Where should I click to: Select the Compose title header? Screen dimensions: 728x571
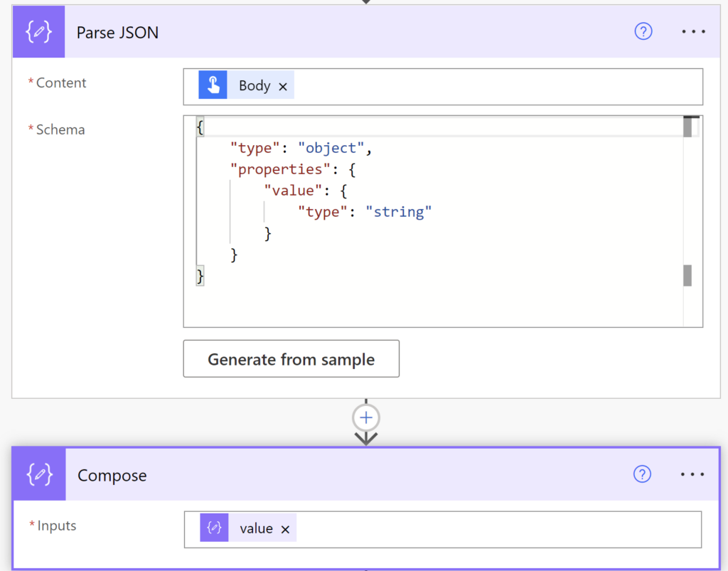point(366,474)
